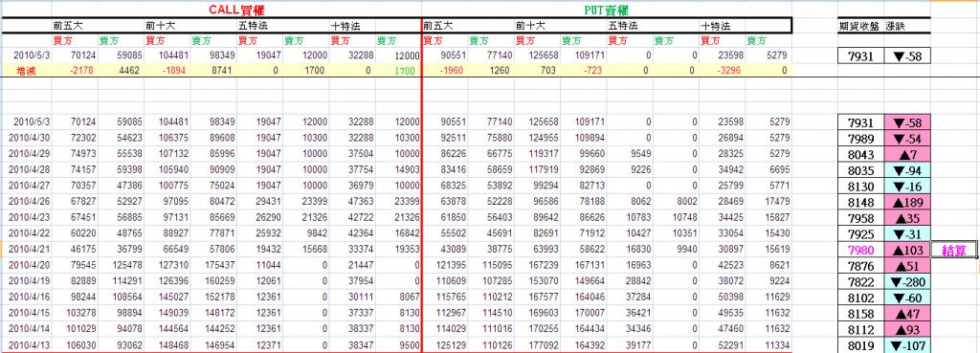Select the change cell ▼-54
Viewport: 980px width, 353px height.
pos(907,140)
